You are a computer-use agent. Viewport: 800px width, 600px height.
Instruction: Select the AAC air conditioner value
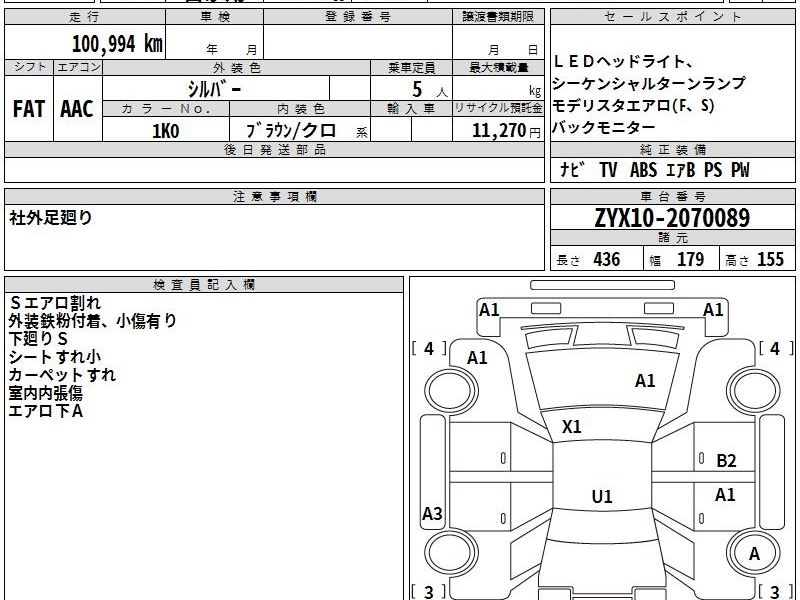click(x=77, y=109)
